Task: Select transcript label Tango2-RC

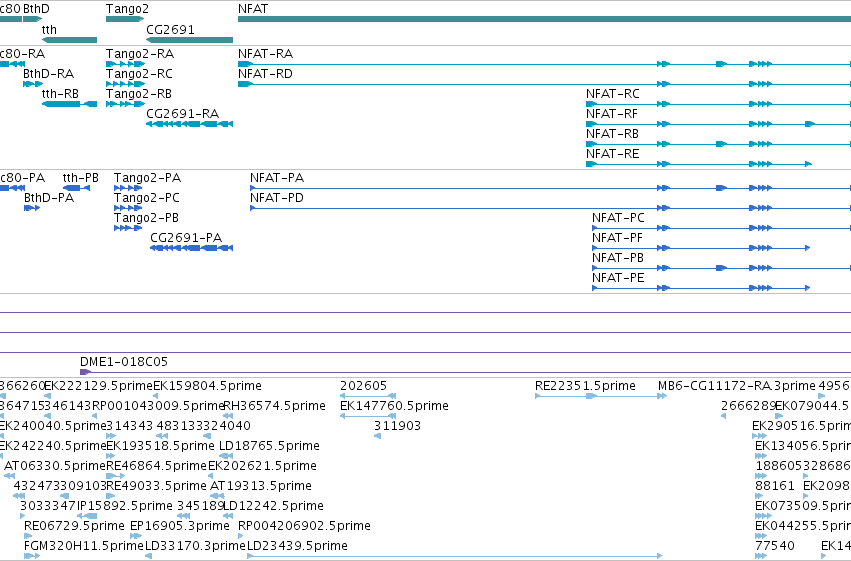Action: [x=139, y=74]
